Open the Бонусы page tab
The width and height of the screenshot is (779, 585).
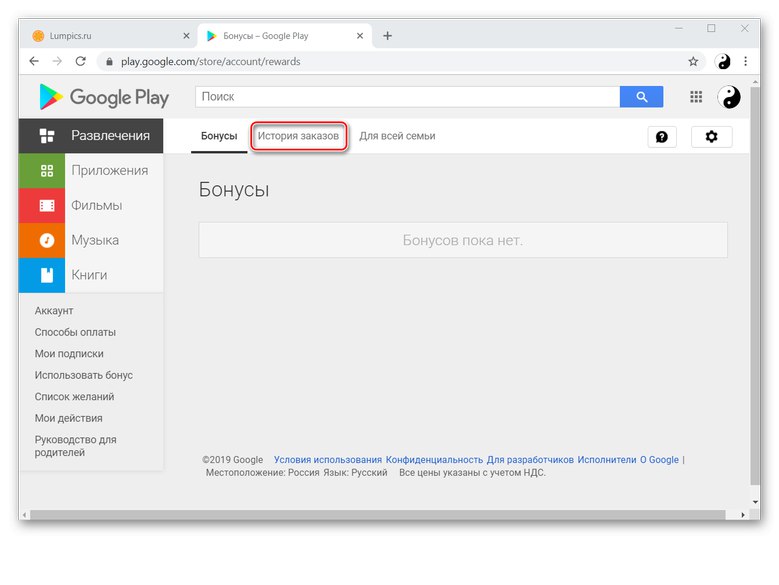pyautogui.click(x=219, y=136)
